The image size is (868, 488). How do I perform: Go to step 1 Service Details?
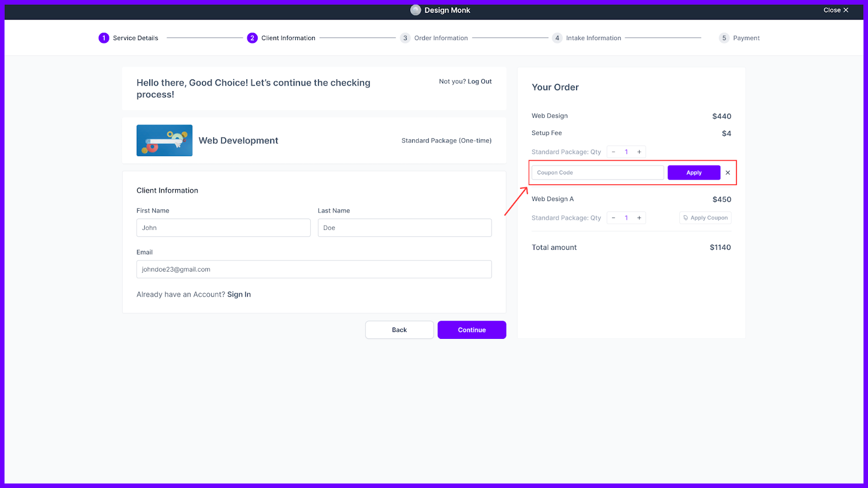129,38
